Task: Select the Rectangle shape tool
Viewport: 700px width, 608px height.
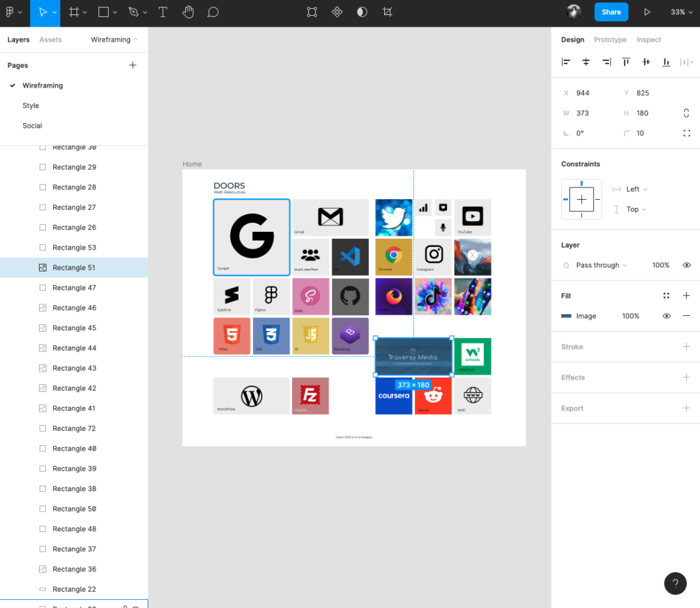Action: tap(104, 12)
